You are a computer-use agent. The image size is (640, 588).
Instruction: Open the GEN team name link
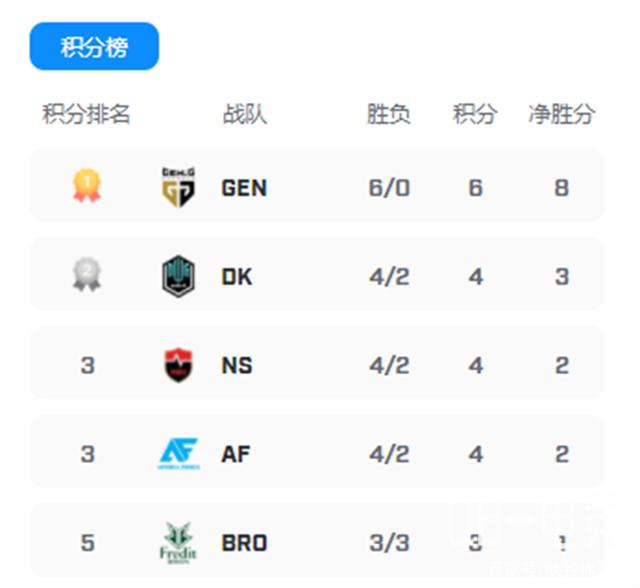(x=244, y=188)
